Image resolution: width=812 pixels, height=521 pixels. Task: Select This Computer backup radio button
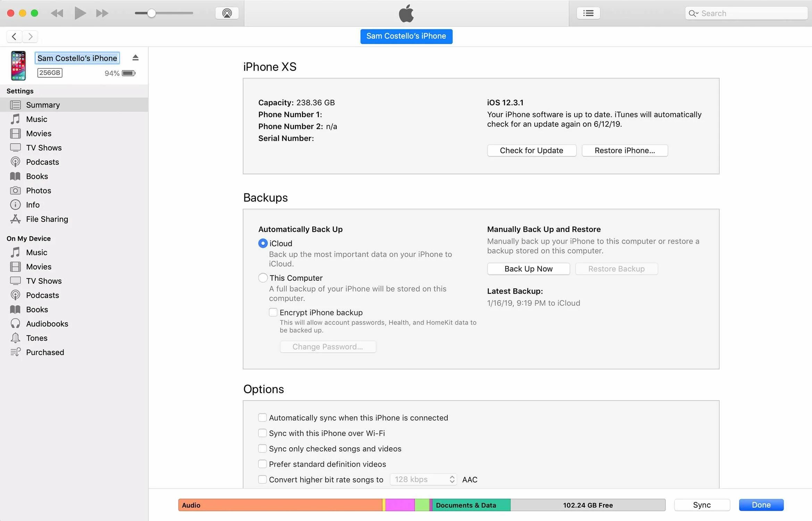[263, 278]
